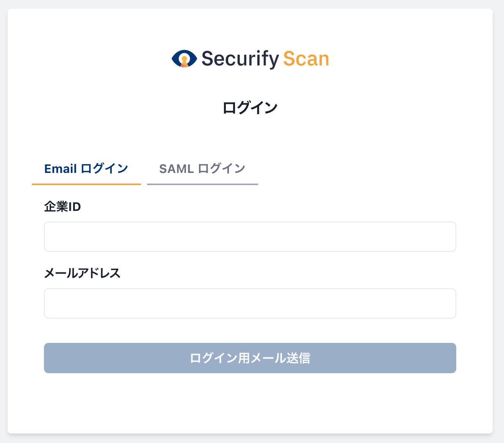Focus the email address text box
Image resolution: width=504 pixels, height=443 pixels.
click(x=250, y=303)
